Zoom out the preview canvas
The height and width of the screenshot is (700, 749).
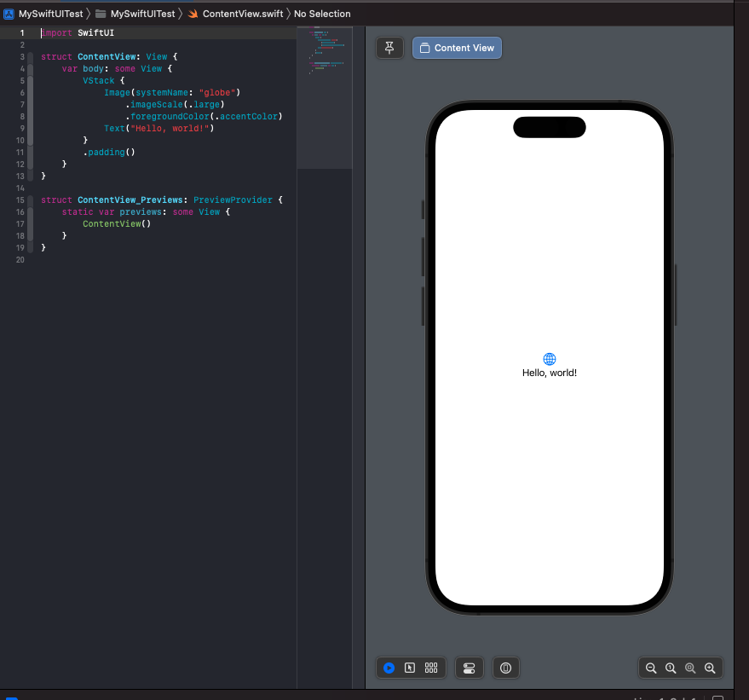(651, 668)
